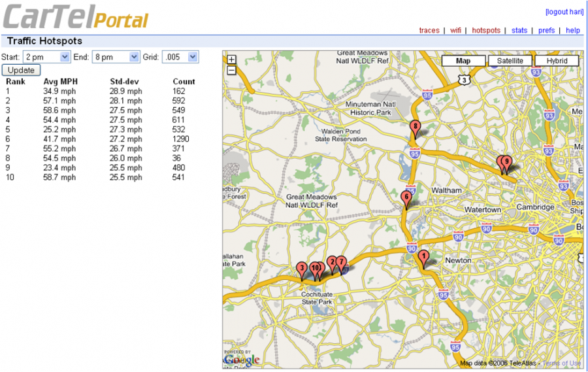Viewport: 588px width, 372px height.
Task: Click the CarTel Portal logo
Action: (76, 17)
